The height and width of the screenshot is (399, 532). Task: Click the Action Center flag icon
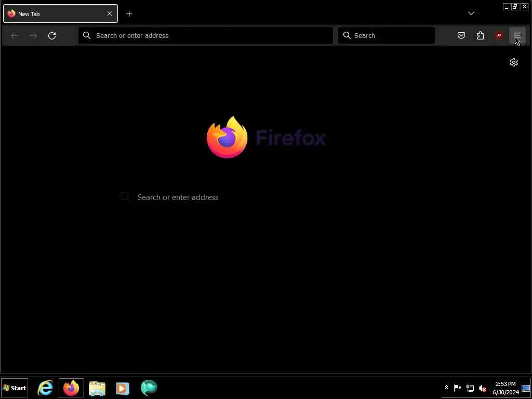(x=457, y=388)
